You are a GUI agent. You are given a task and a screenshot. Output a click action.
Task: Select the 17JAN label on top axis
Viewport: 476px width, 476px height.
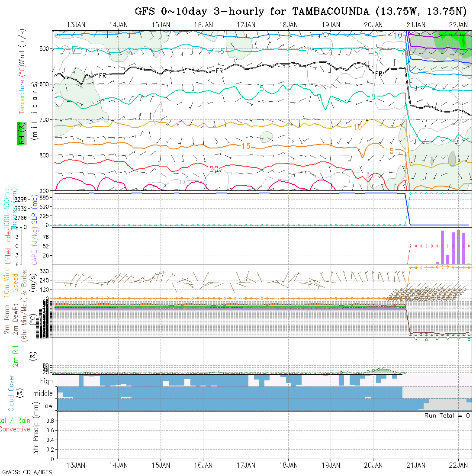[246, 25]
